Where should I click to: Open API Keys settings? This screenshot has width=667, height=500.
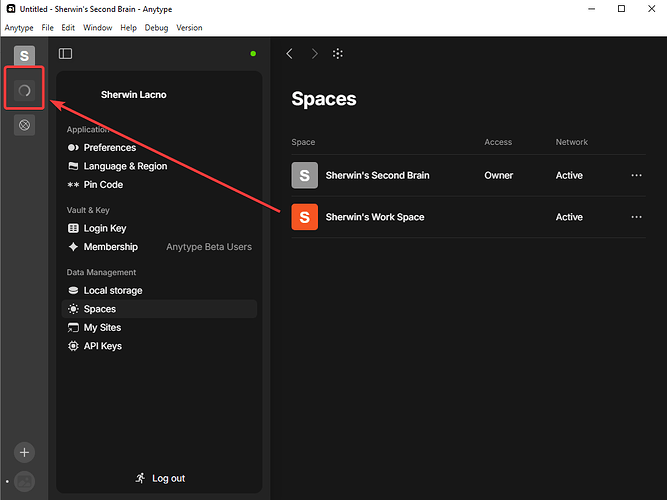[x=159, y=346]
